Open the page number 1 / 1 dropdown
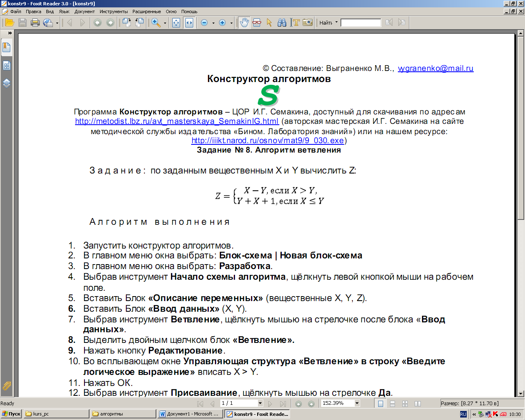Viewport: 525px width, 420px height. (x=260, y=404)
